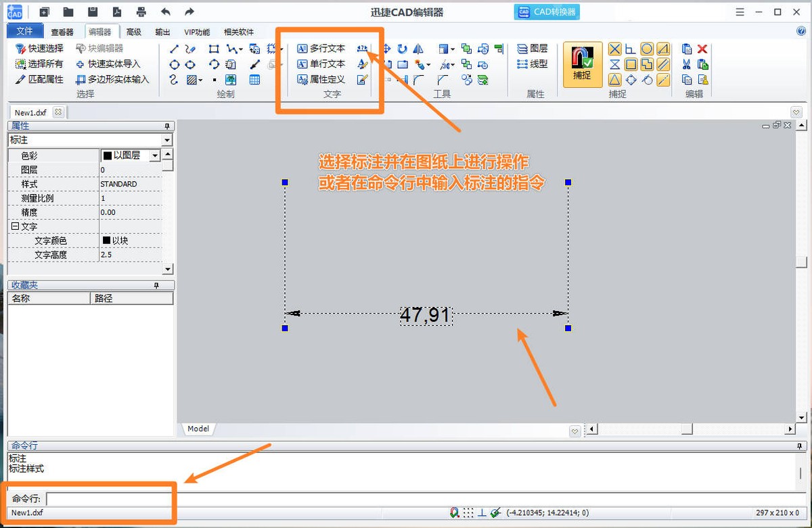Click the undo arrow icon

166,11
